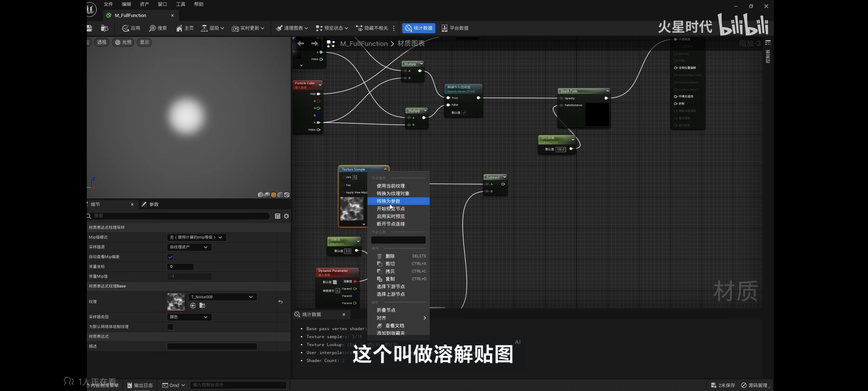Expand the T_Noise008 texture dropdown
868x391 pixels.
pyautogui.click(x=222, y=297)
